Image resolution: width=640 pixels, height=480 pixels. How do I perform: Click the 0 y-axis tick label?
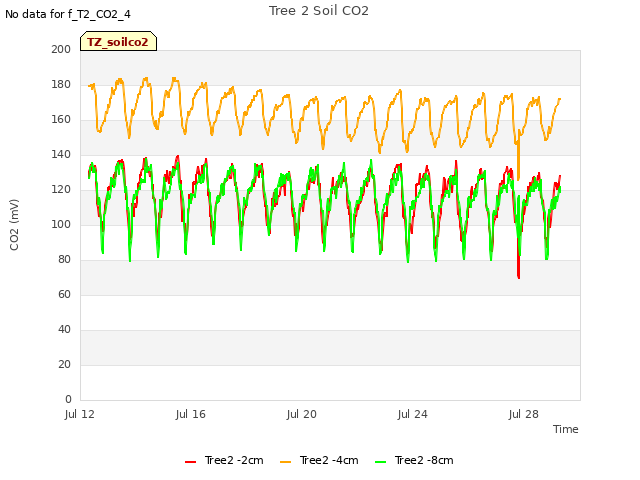[x=68, y=399]
